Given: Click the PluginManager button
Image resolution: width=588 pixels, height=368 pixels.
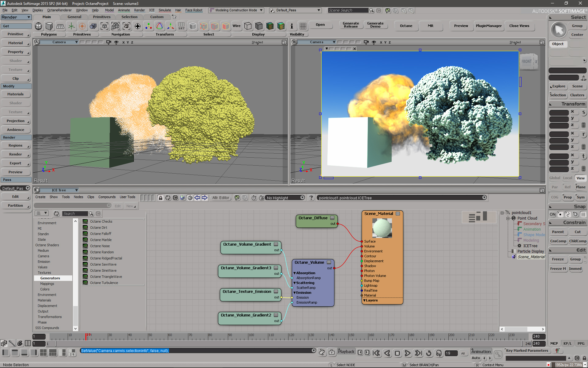Looking at the screenshot, I should [488, 26].
